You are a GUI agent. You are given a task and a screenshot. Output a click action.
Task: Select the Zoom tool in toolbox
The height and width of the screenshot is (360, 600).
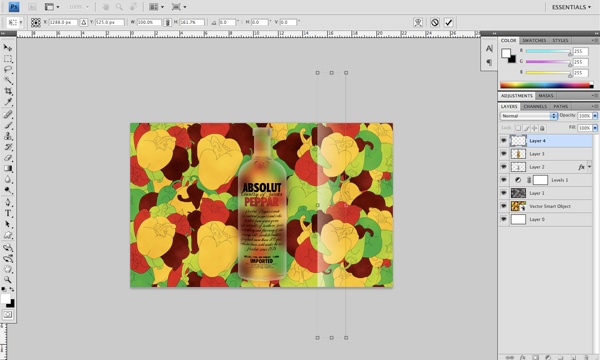tap(8, 280)
